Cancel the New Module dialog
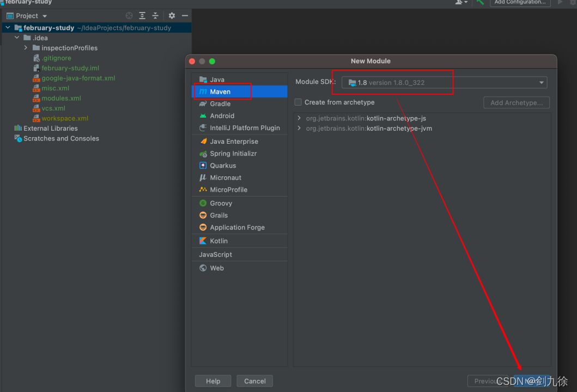This screenshot has width=577, height=392. [254, 381]
